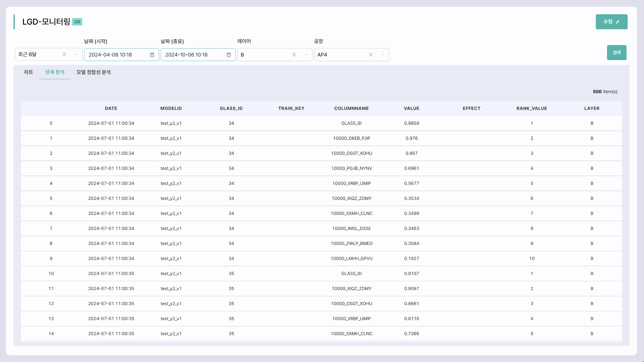Expand the 공장 dropdown arrow
This screenshot has width=644, height=362.
383,55
